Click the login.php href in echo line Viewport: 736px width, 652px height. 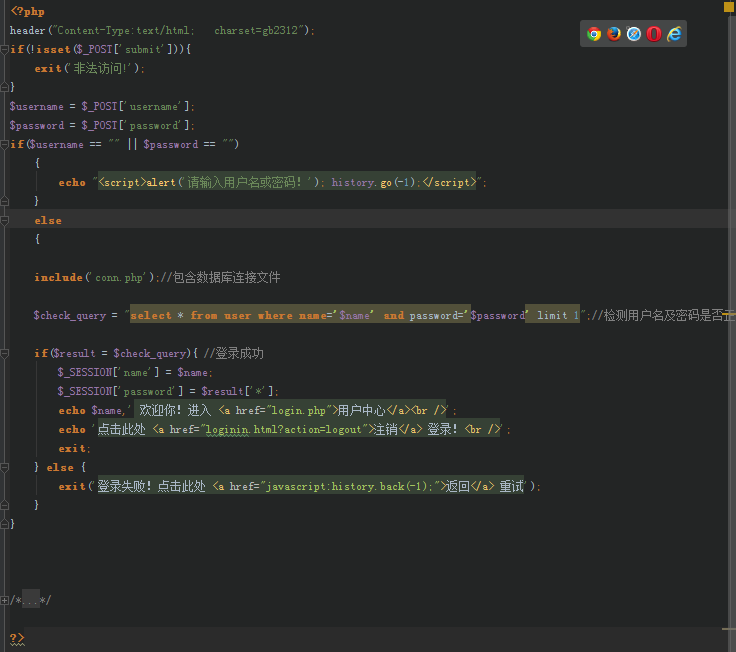pyautogui.click(x=299, y=410)
